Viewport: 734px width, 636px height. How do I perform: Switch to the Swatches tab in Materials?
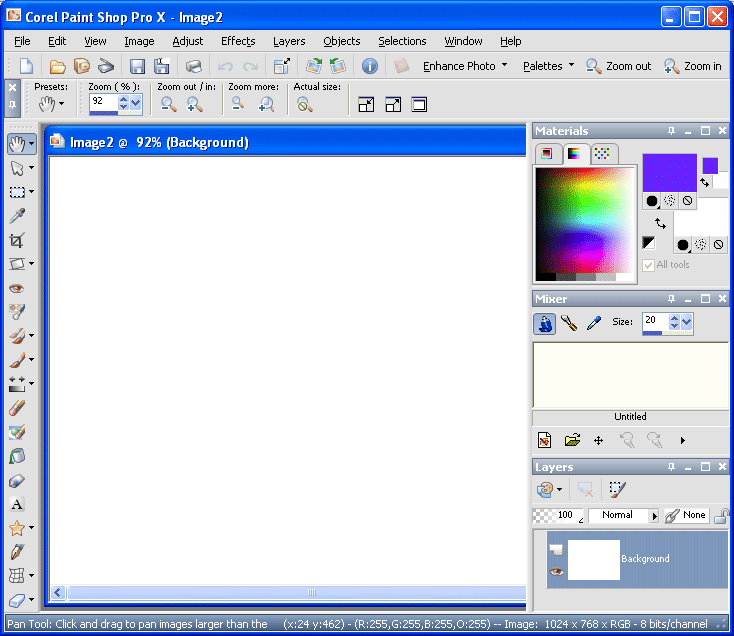coord(602,154)
